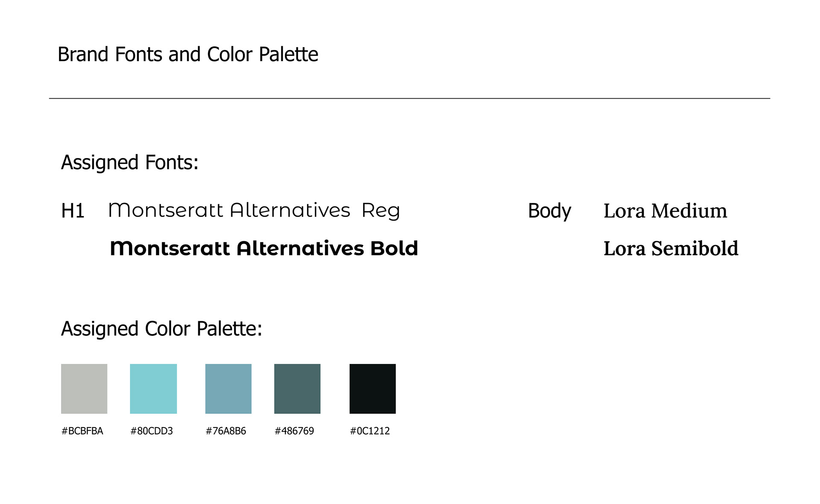This screenshot has width=820, height=504.
Task: Click the Body label
Action: click(549, 211)
